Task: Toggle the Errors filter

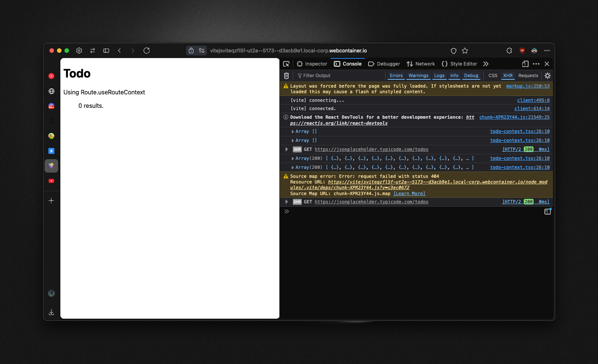Action: tap(396, 76)
